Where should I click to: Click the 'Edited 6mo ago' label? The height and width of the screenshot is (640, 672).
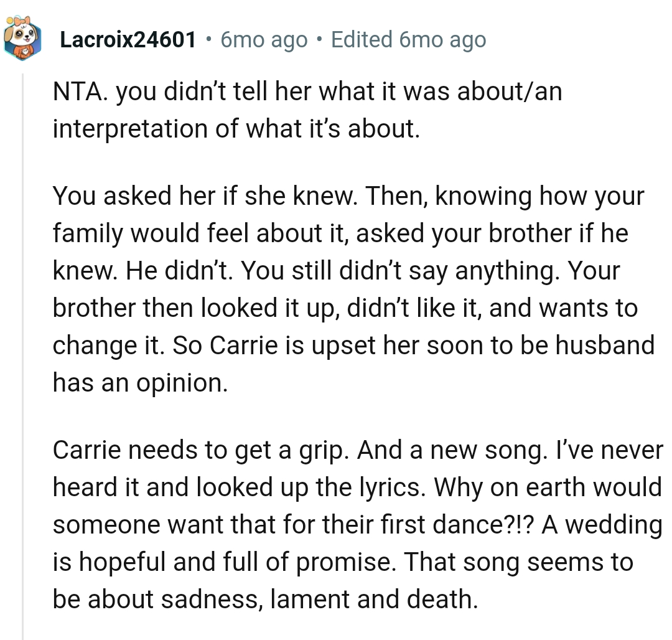coord(408,40)
